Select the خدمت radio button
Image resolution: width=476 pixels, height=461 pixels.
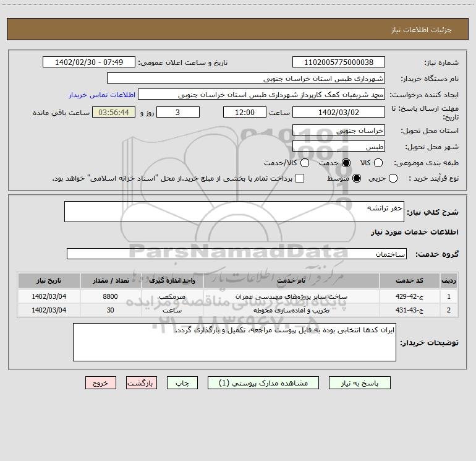click(x=346, y=163)
